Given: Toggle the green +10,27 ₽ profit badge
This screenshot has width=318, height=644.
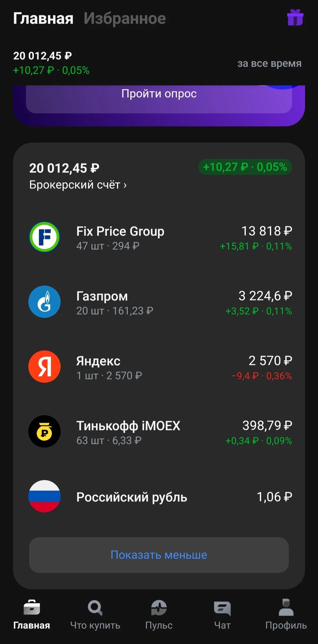Looking at the screenshot, I should point(245,167).
